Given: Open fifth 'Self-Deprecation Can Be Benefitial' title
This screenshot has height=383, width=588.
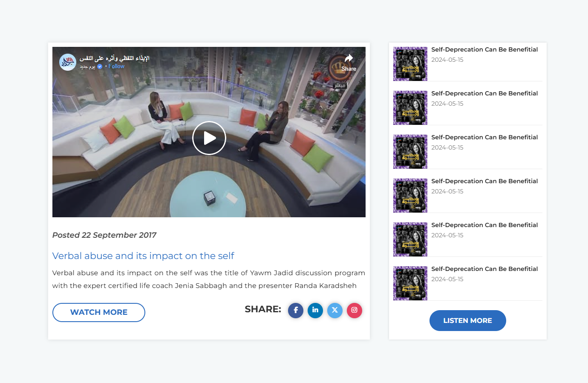Looking at the screenshot, I should pyautogui.click(x=484, y=225).
